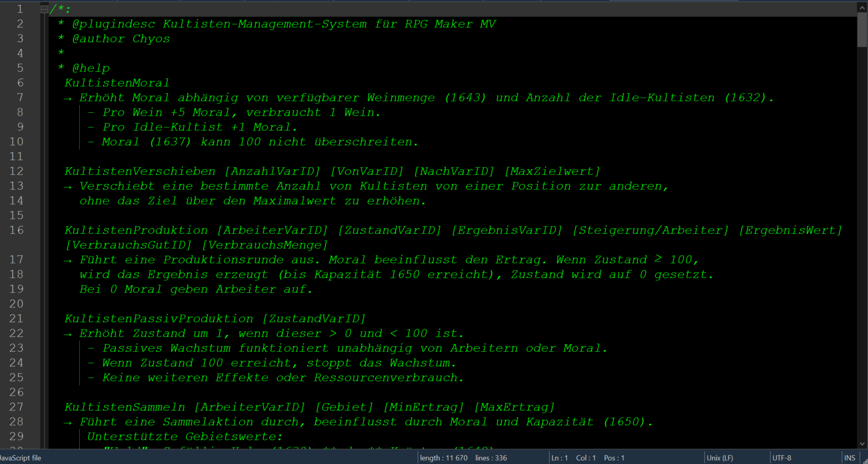The width and height of the screenshot is (868, 464).
Task: Click the "[VerbrauchsGutID]" parameter
Action: pyautogui.click(x=129, y=245)
